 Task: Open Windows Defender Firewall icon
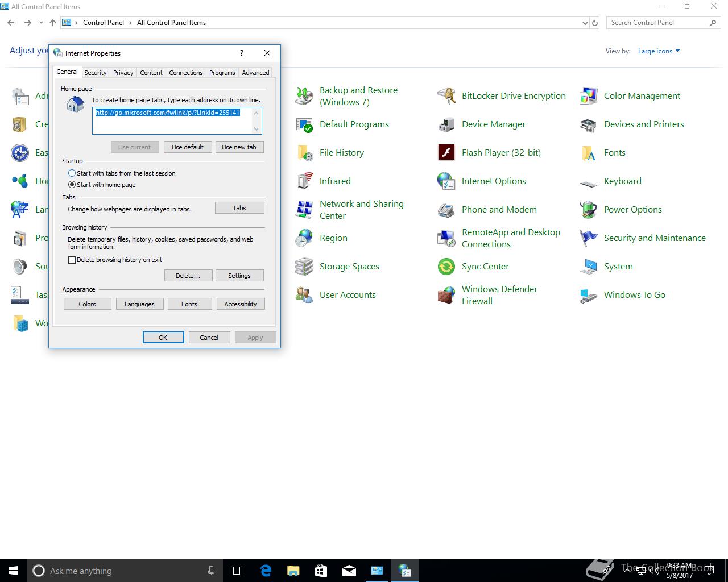pyautogui.click(x=446, y=295)
